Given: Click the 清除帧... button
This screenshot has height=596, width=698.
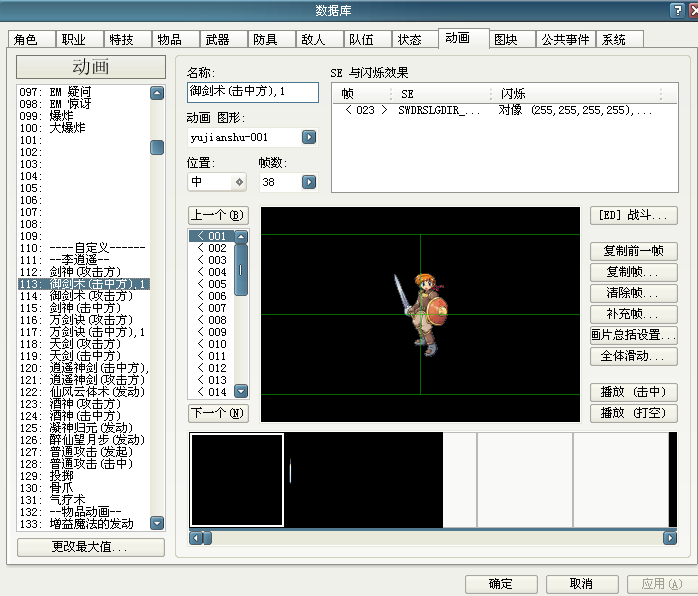Looking at the screenshot, I should pos(634,293).
